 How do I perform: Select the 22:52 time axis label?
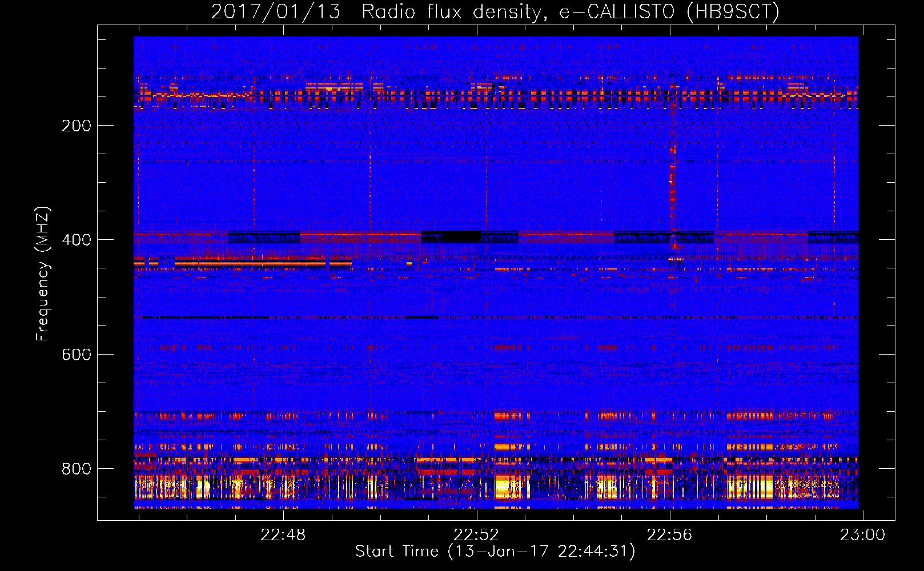tap(476, 535)
